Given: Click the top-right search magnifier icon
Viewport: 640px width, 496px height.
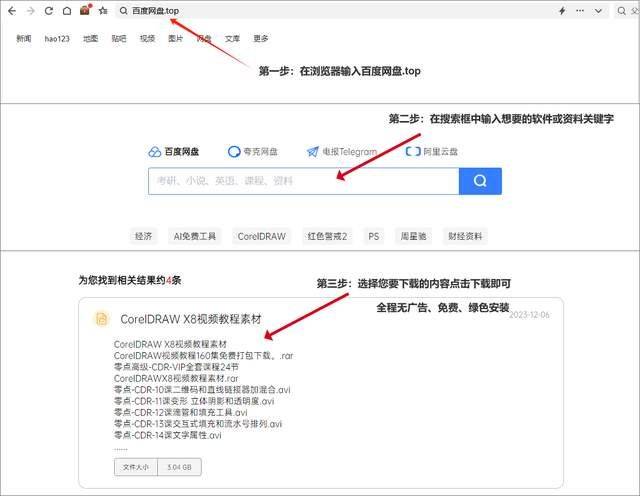Looking at the screenshot, I should [621, 11].
